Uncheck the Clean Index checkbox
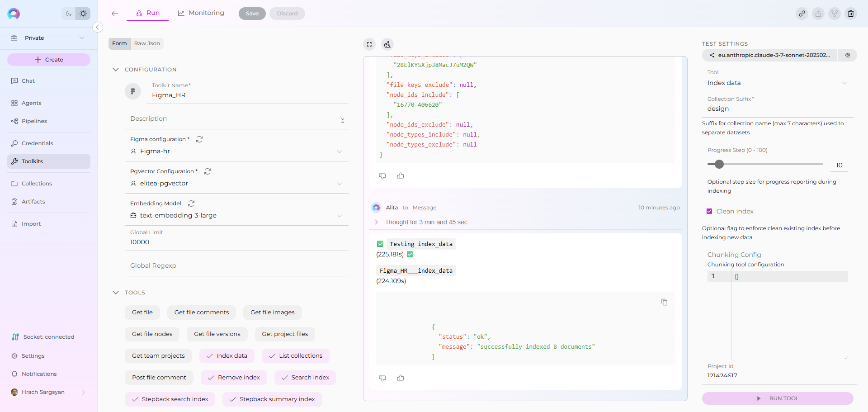Screen dimensions: 868x412 tap(709, 211)
